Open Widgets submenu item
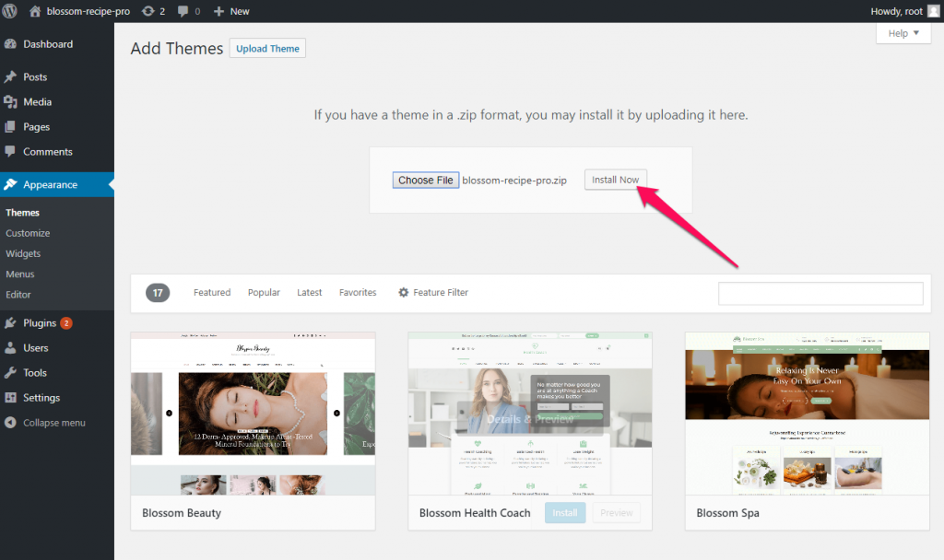The height and width of the screenshot is (560, 944). click(23, 254)
